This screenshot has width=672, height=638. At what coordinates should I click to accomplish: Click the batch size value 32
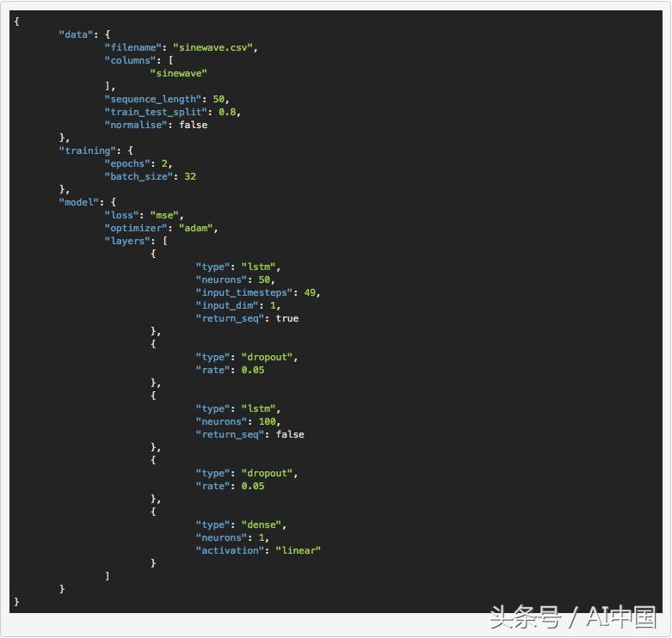(x=190, y=176)
